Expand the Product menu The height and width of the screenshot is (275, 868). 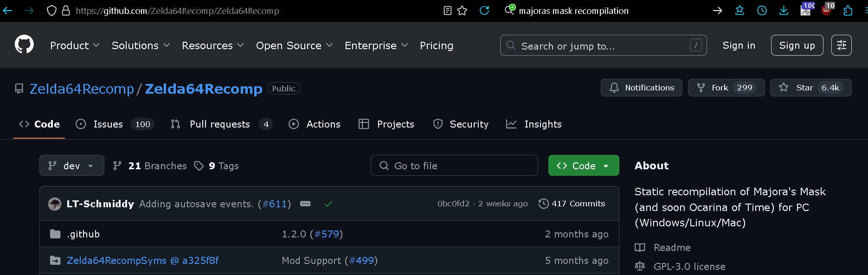[x=75, y=45]
